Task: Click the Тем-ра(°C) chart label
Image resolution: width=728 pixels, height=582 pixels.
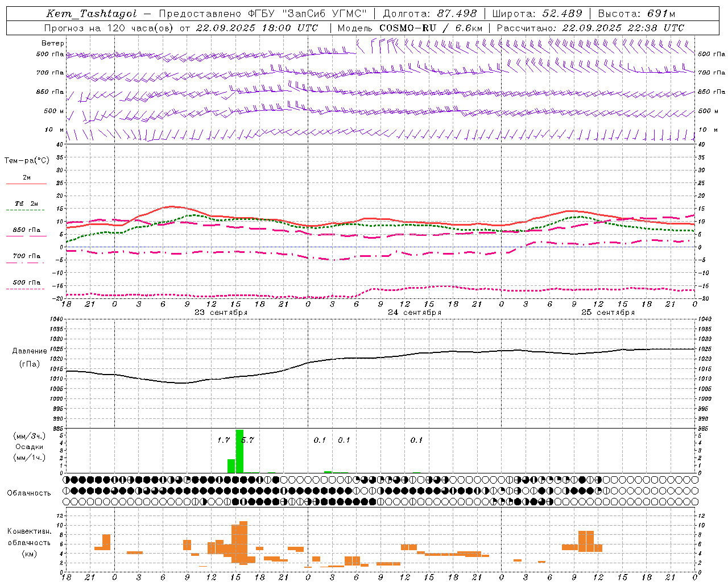Action: pos(27,161)
